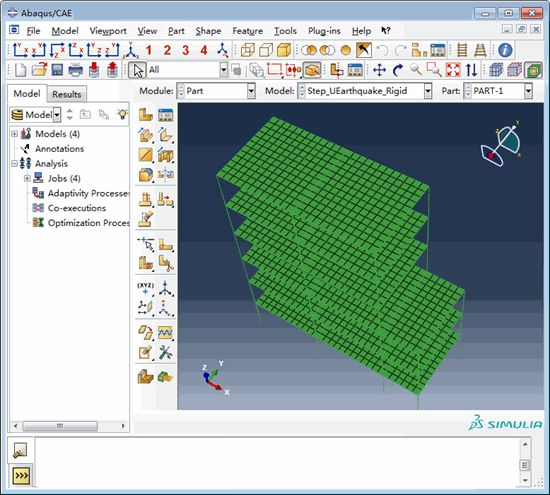Click the Create Datum CSYS tool
Image resolution: width=550 pixels, height=495 pixels.
coord(165,288)
